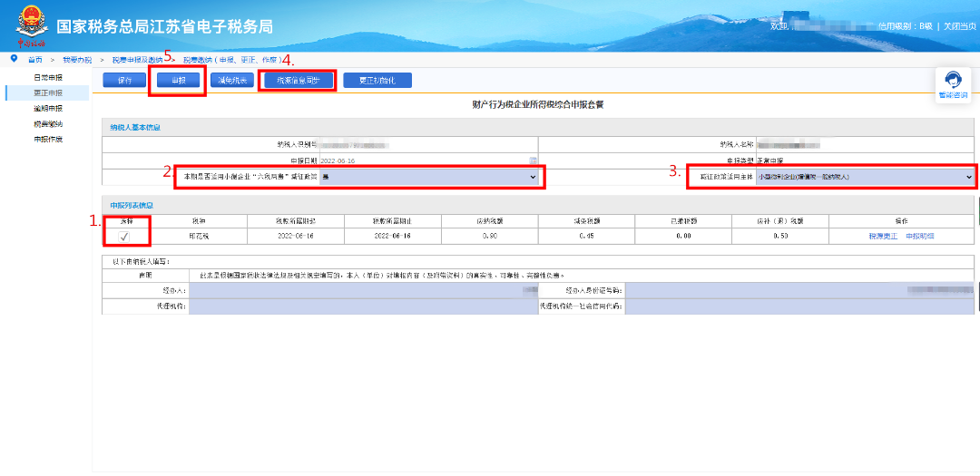Image resolution: width=980 pixels, height=476 pixels.
Task: Submit with the 申报 button
Action: (178, 81)
